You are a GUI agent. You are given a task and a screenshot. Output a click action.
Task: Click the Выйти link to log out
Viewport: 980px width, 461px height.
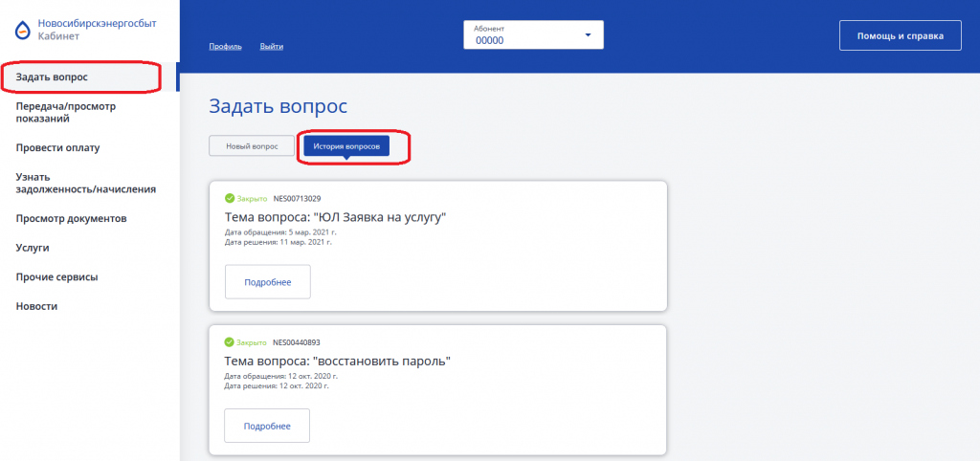click(x=271, y=46)
